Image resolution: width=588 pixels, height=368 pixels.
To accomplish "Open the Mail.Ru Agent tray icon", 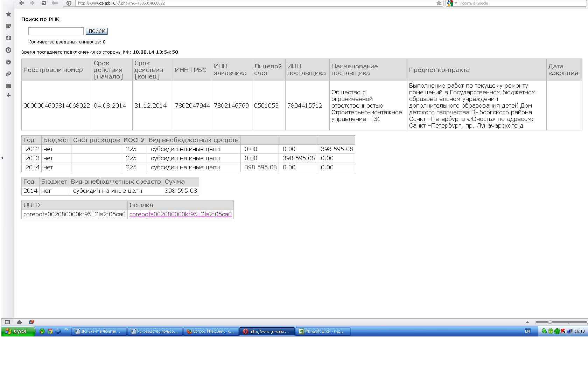I will click(557, 331).
